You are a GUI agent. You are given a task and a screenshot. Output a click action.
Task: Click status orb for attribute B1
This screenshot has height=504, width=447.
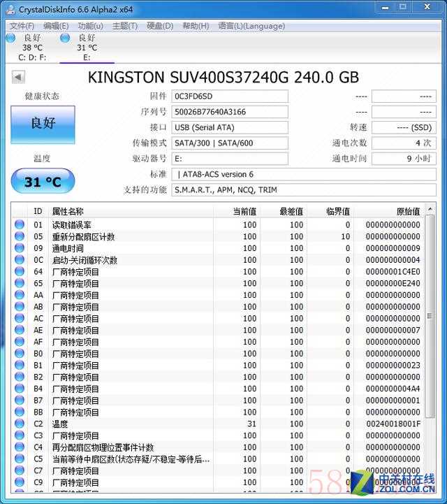coord(20,365)
